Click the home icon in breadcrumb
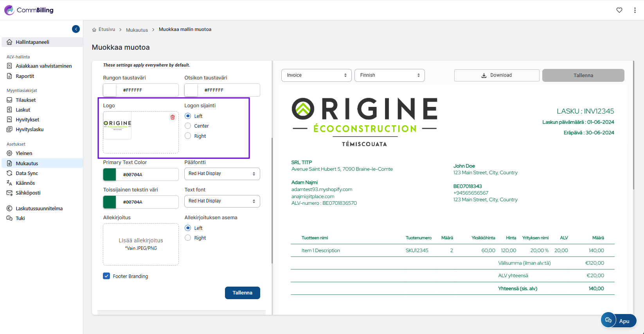The height and width of the screenshot is (334, 644). click(94, 30)
